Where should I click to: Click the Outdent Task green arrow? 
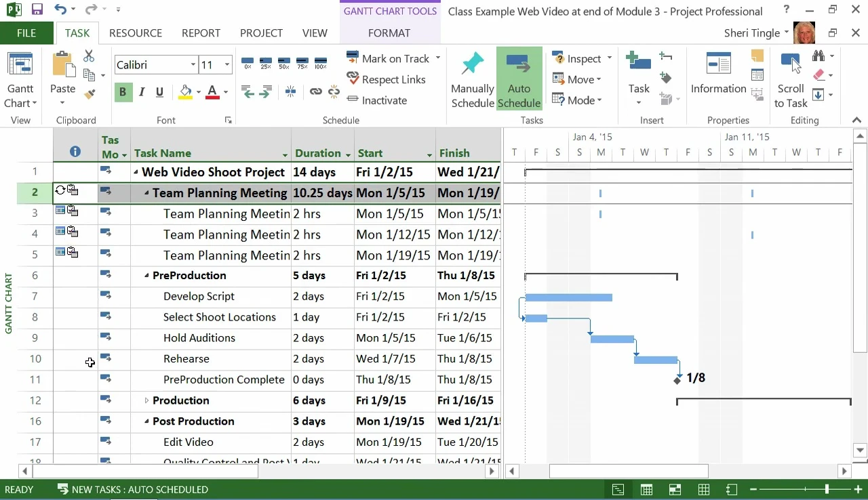coord(248,92)
